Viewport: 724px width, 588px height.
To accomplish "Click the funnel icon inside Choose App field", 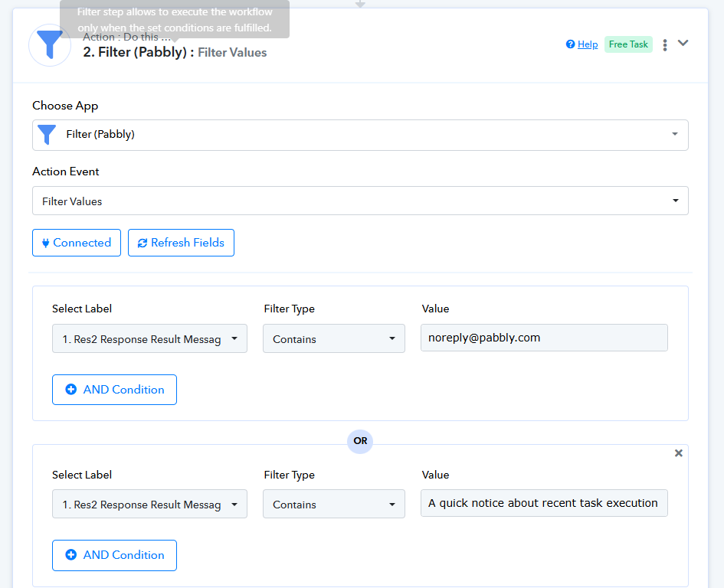I will (47, 135).
